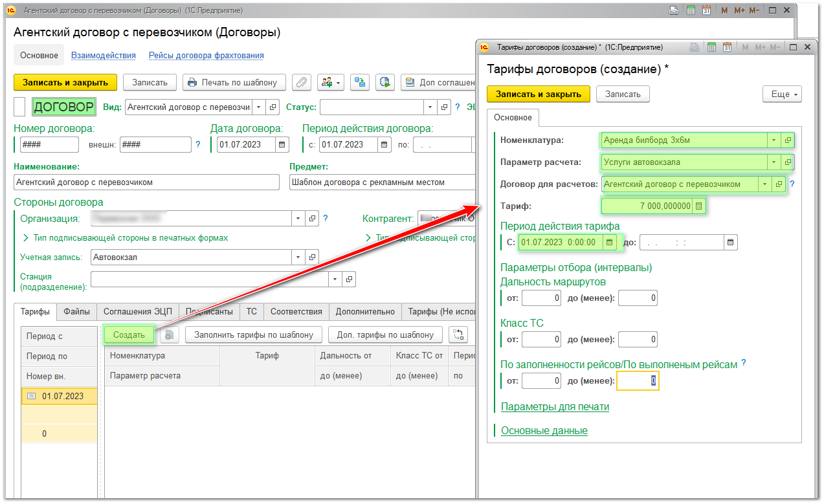Viewport: 824px width, 504px height.
Task: Toggle the checkbox left of ДОГОВОР label
Action: click(x=19, y=107)
